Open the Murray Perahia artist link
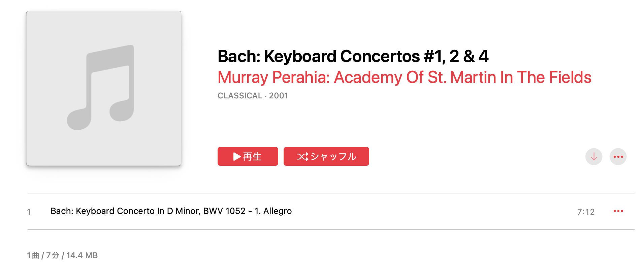Viewport: 644px width, 277px height. point(273,77)
